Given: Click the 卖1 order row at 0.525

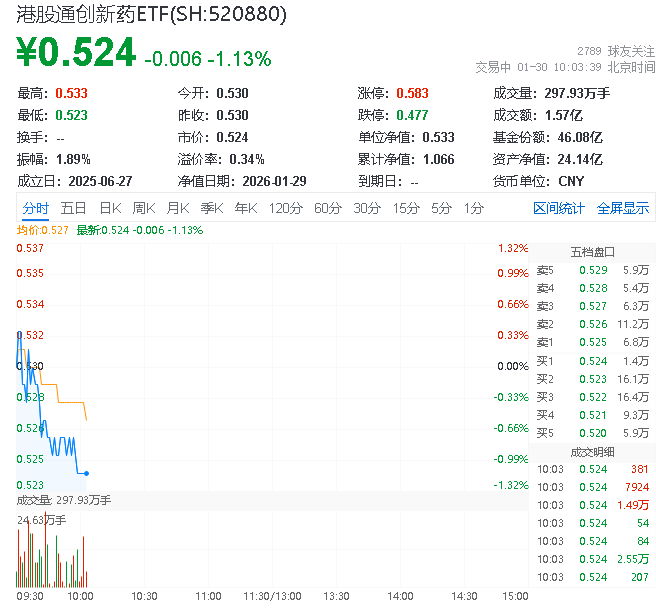Looking at the screenshot, I should pyautogui.click(x=592, y=342).
